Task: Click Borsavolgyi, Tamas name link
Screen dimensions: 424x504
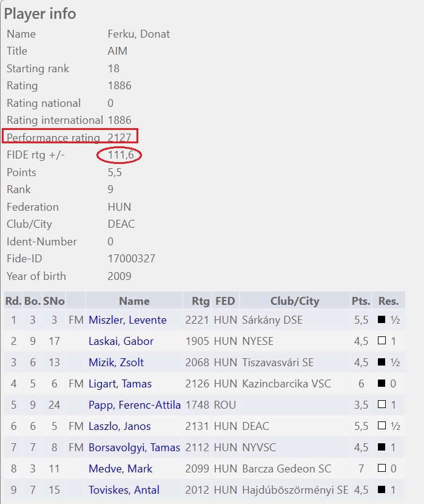Action: pos(134,448)
